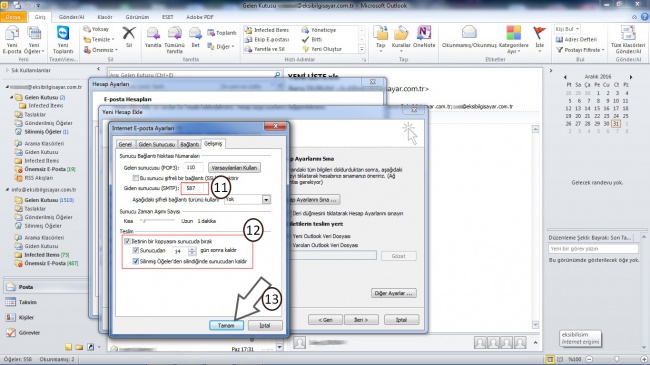This screenshot has height=365, width=650.
Task: Toggle 'İletinin bir kopyasını sunucuda bırak' checkbox
Action: pos(127,241)
